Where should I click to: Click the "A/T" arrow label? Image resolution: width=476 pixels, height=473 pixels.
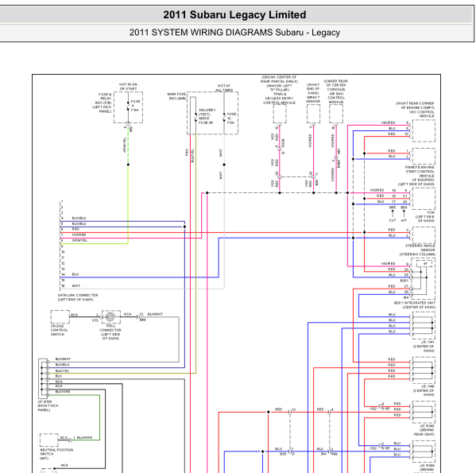pos(404,220)
